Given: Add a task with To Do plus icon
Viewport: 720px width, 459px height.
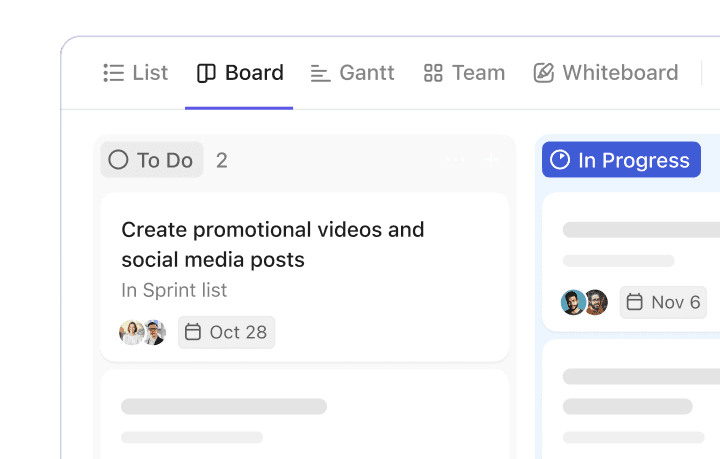Looking at the screenshot, I should pos(490,159).
